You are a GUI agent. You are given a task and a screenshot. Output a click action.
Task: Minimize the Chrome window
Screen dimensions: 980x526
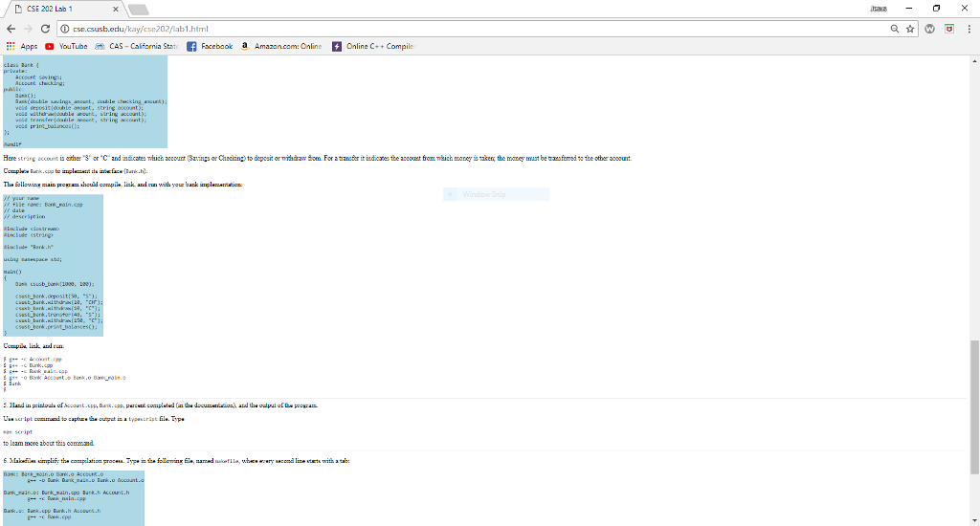[909, 8]
